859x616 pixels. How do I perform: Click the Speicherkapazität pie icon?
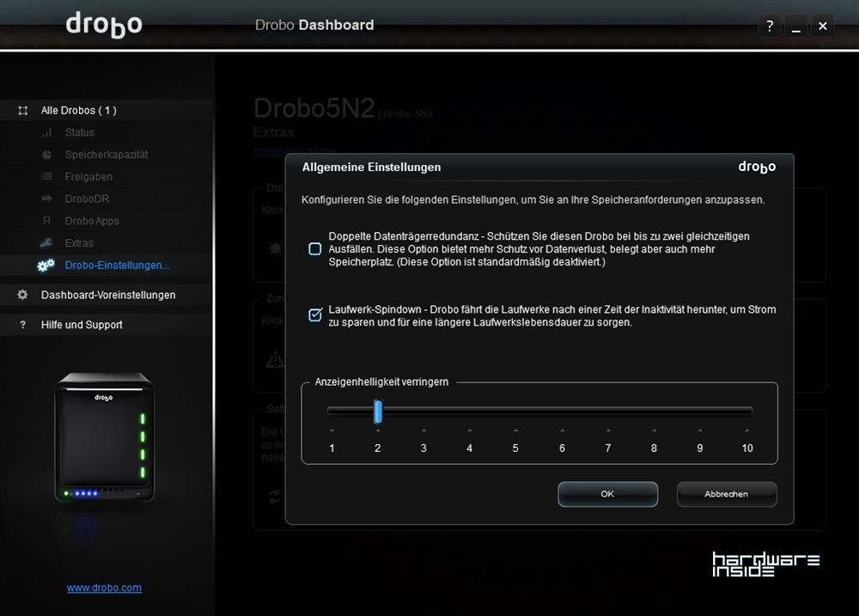click(x=47, y=155)
